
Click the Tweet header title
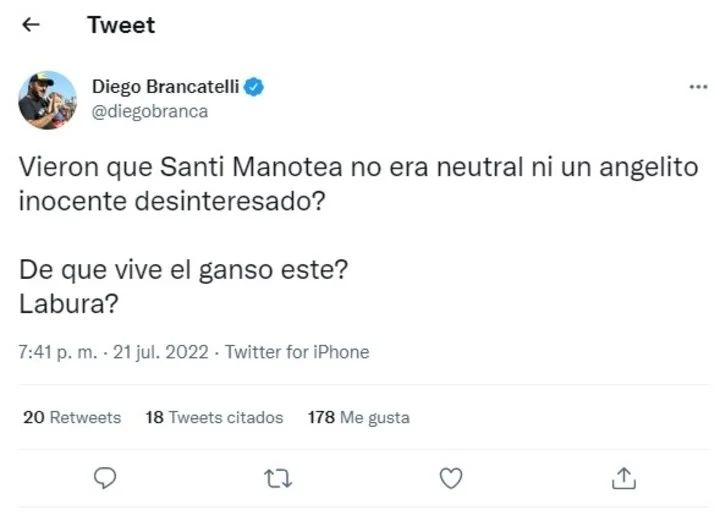tap(121, 25)
